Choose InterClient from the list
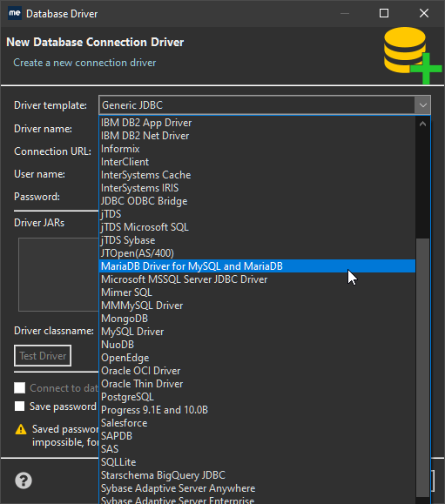 (257, 162)
